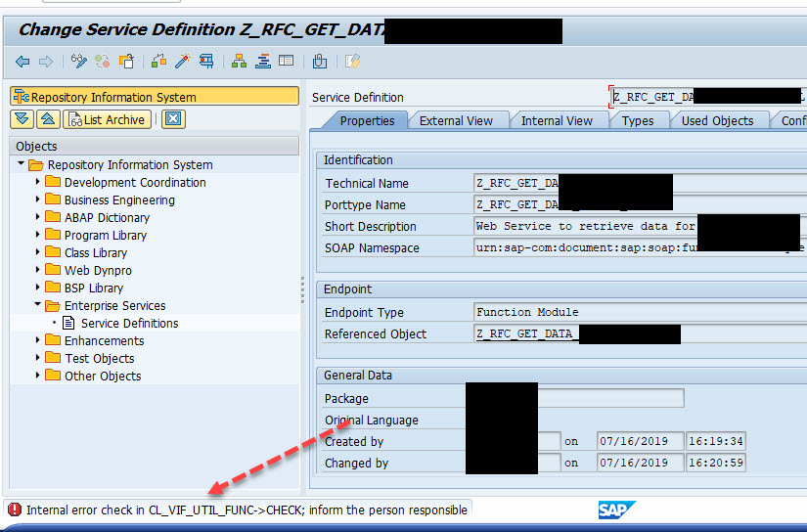This screenshot has width=807, height=532.
Task: Click the Created on date 07/16/2019
Action: (641, 441)
